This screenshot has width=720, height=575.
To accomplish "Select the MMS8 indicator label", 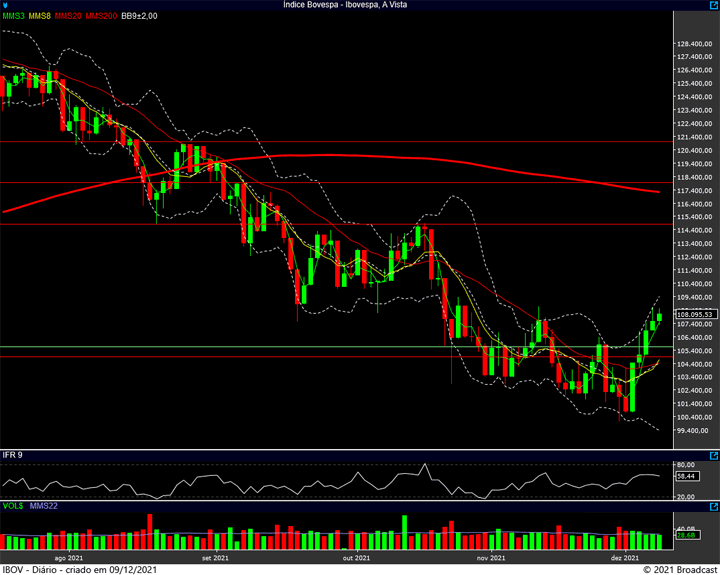I will tap(39, 16).
